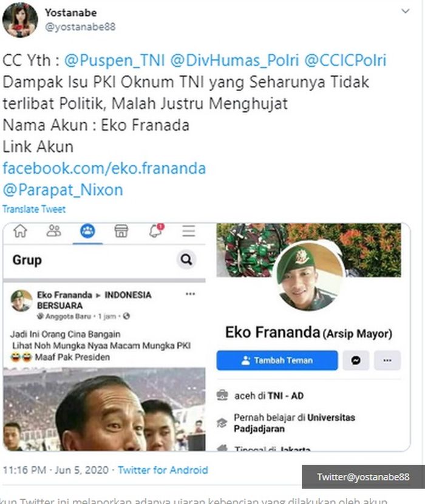This screenshot has height=504, width=425.
Task: Click the @Puspen_TNI mention
Action: [115, 61]
